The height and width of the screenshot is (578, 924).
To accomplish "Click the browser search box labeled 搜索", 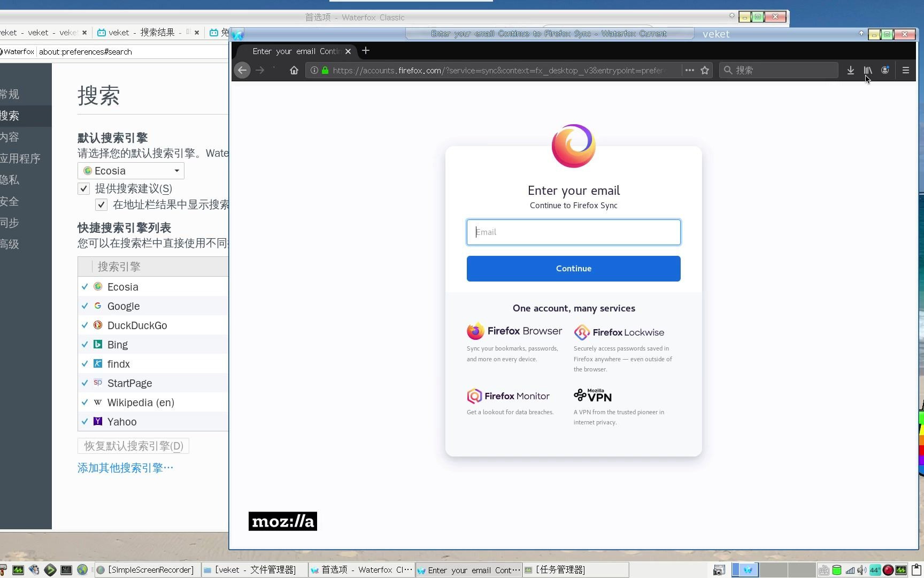I will pos(779,70).
